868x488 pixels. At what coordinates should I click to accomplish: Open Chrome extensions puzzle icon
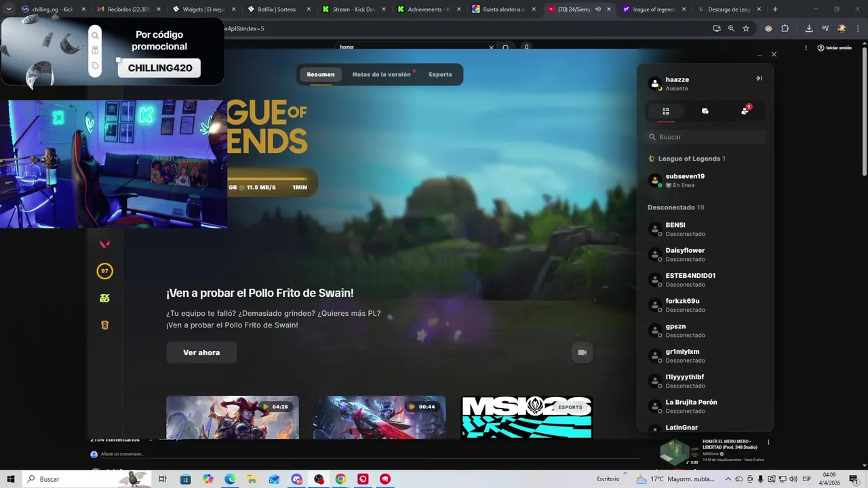pyautogui.click(x=785, y=28)
